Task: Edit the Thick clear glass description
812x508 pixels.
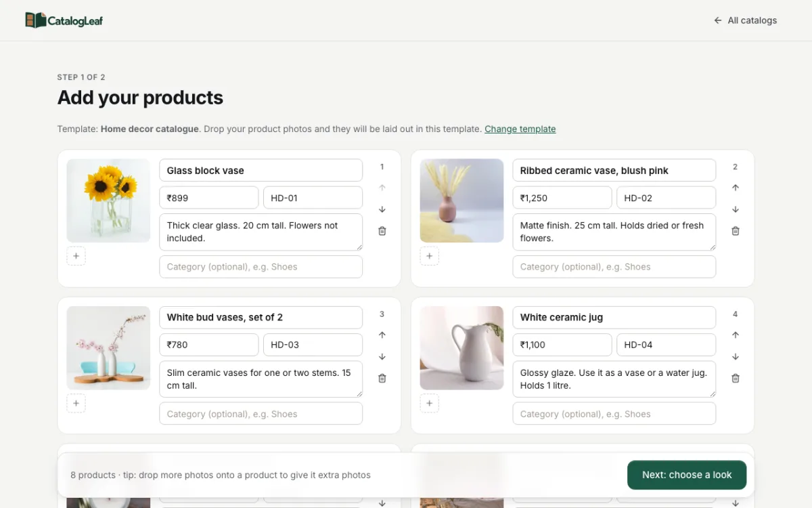Action: click(261, 232)
